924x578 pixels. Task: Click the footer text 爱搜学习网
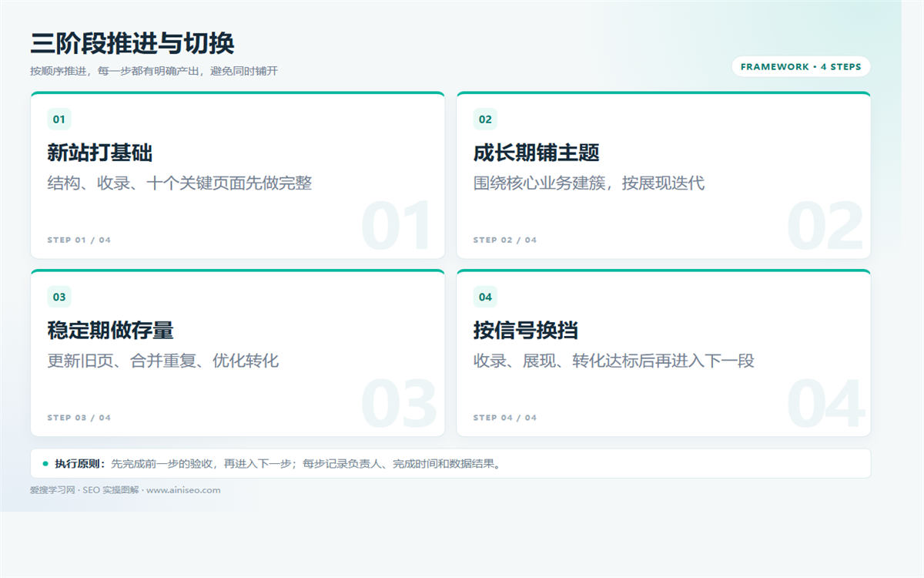click(52, 490)
